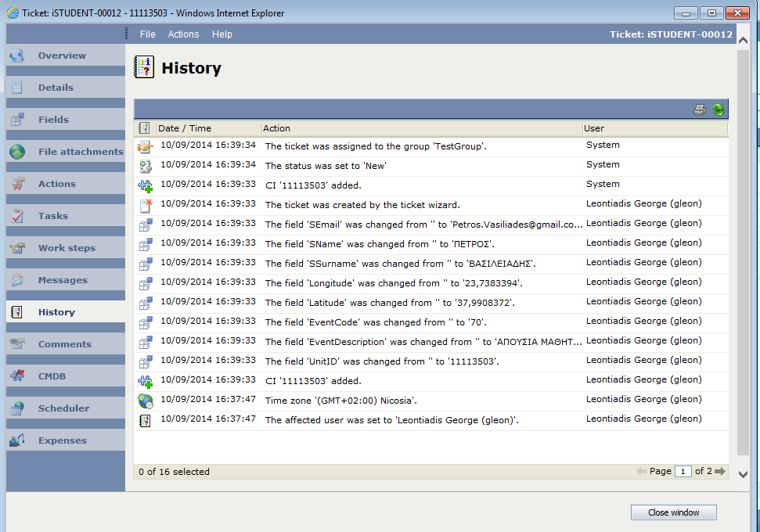The height and width of the screenshot is (532, 760).
Task: Click '10/09/2014 16:37:47' in Time zone row
Action: (208, 399)
